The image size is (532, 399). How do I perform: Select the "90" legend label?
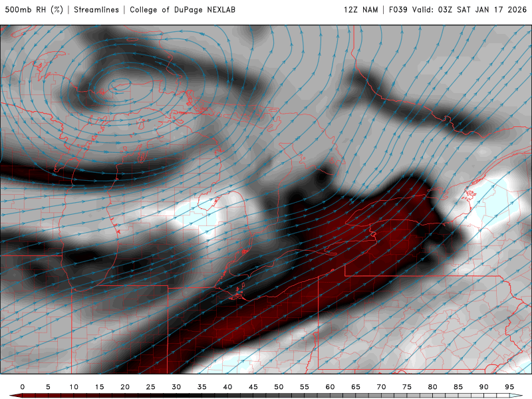pyautogui.click(x=483, y=387)
